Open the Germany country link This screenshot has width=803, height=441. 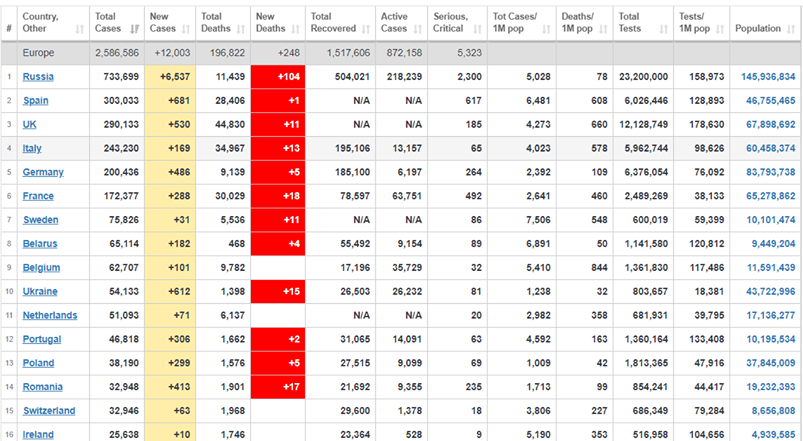pos(43,172)
